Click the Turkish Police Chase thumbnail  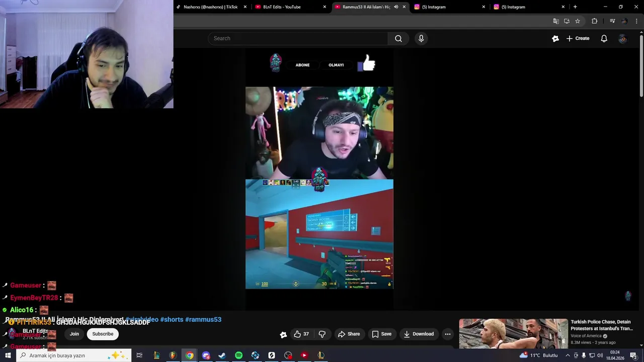point(513,333)
